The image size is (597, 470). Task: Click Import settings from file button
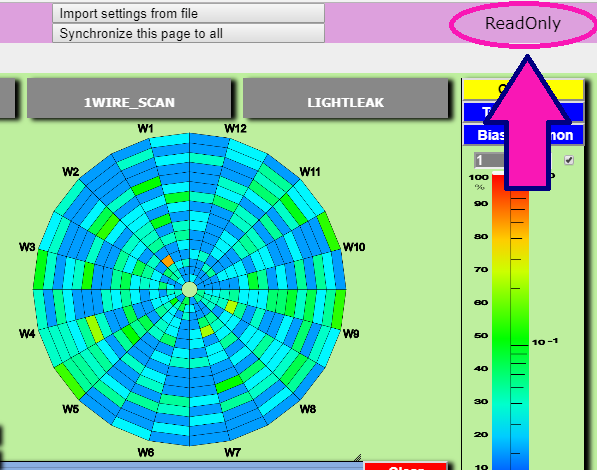pyautogui.click(x=188, y=13)
